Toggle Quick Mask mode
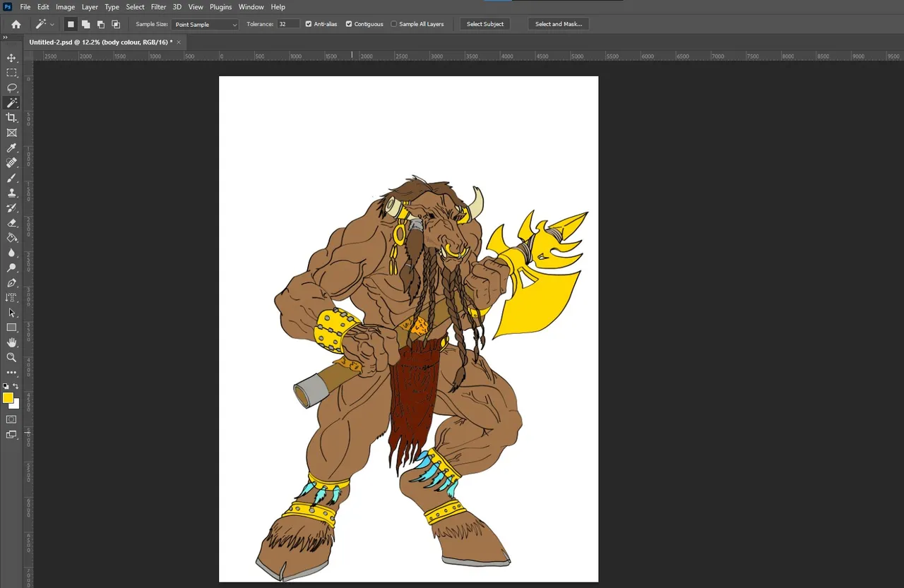Screen dimensions: 904x588 11,419
